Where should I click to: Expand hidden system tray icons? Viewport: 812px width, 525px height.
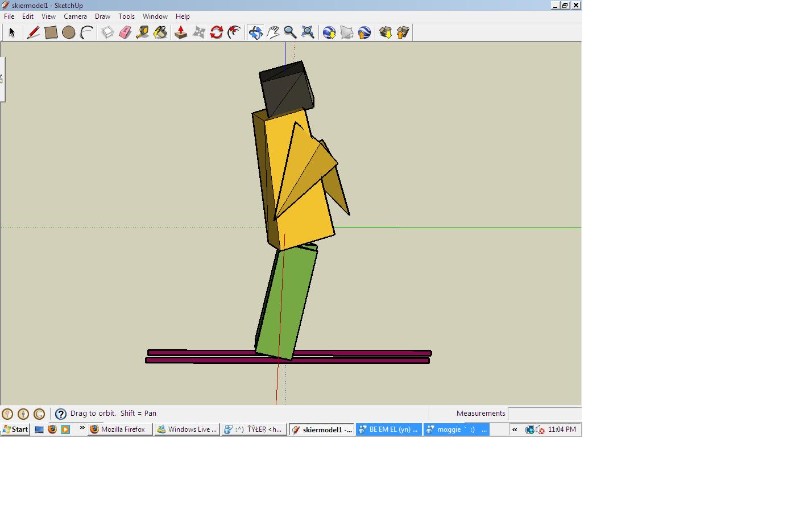click(x=515, y=429)
